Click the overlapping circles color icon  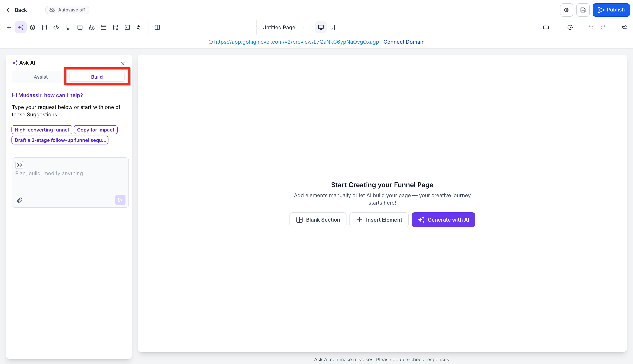[92, 27]
